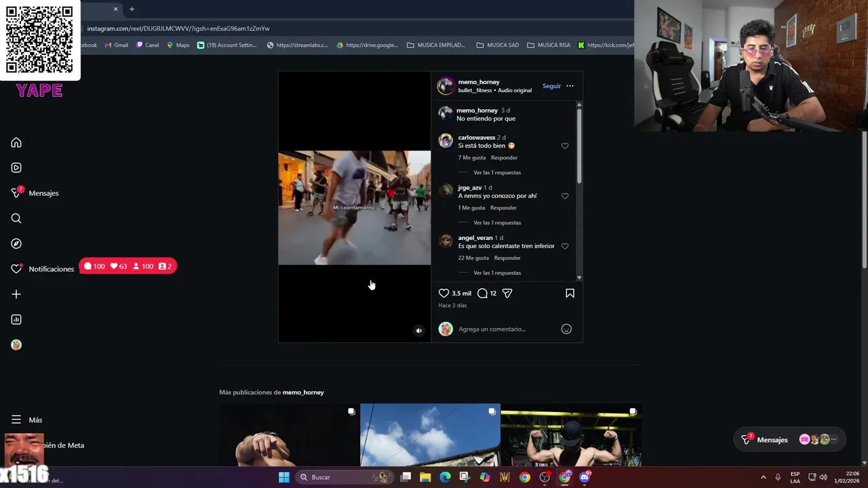Open the Account Settings bookmark
This screenshot has width=868, height=488.
[226, 45]
